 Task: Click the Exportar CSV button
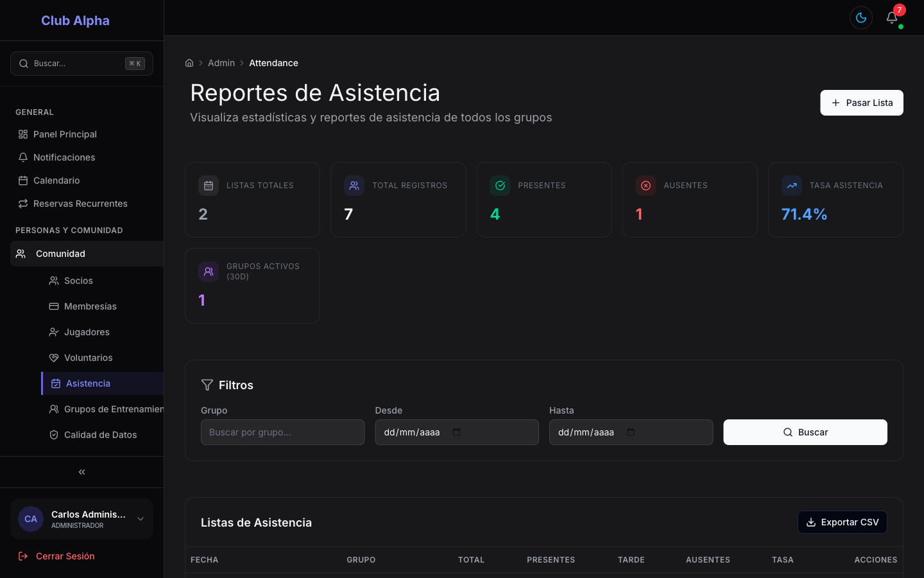pyautogui.click(x=843, y=522)
